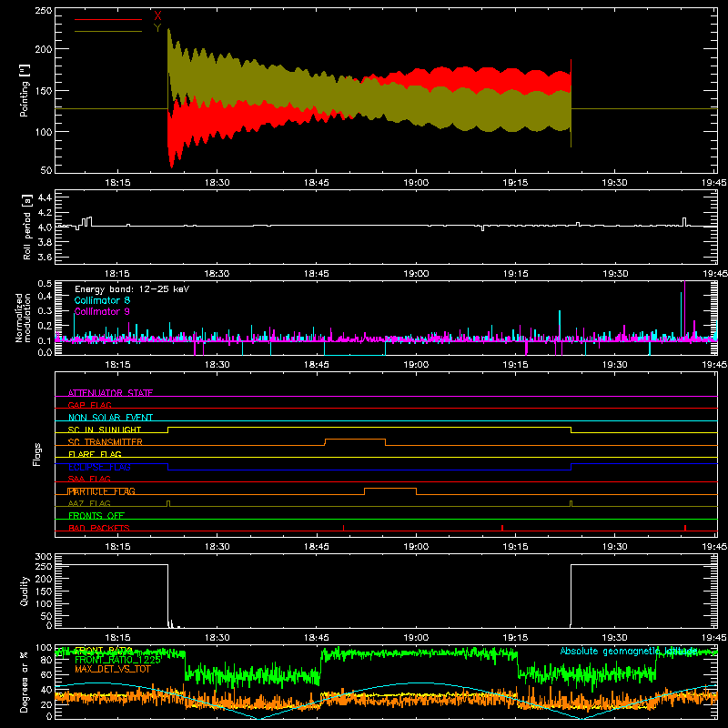The image size is (728, 728).
Task: Click the SAA_FLAG label
Action: 89,479
